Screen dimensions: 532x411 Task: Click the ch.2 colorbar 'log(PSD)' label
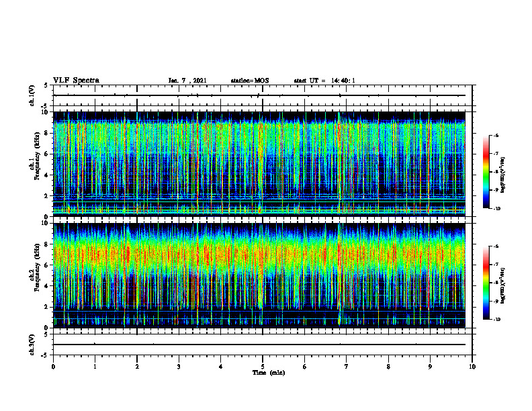503,285
